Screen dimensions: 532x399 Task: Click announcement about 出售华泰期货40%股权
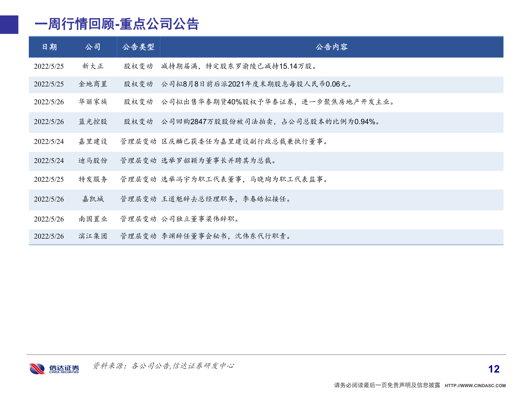click(278, 102)
